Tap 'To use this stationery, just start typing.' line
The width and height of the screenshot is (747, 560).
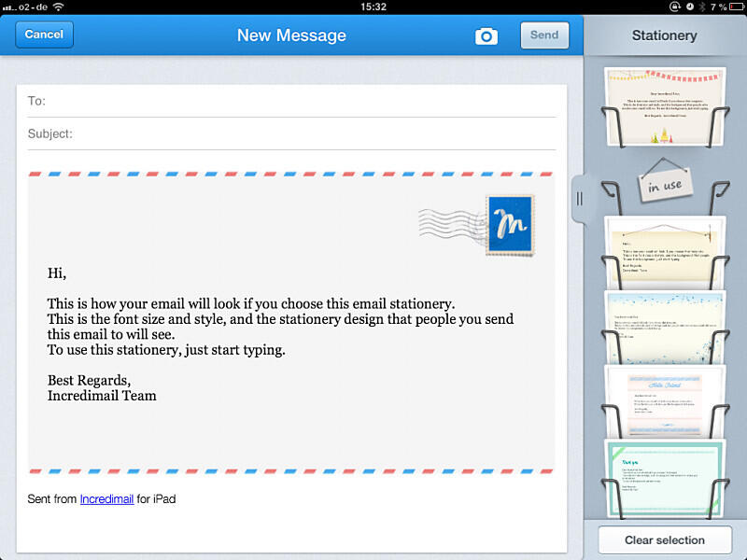pos(166,350)
